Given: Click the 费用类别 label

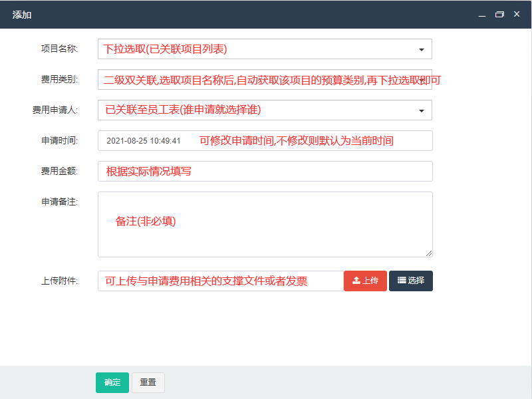Looking at the screenshot, I should pyautogui.click(x=59, y=79).
